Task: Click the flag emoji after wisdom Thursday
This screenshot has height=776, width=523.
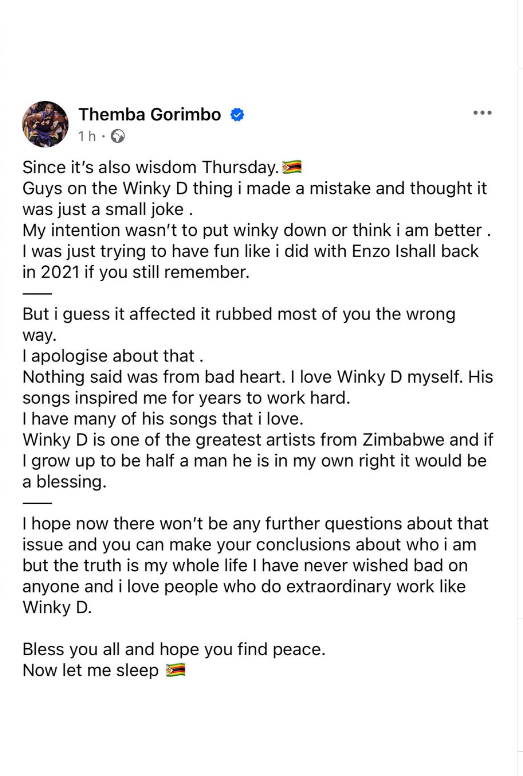Action: [x=292, y=167]
